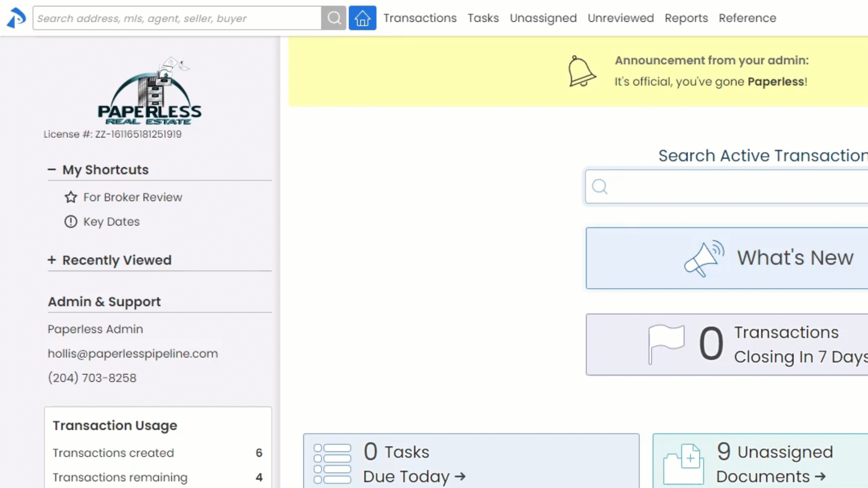This screenshot has height=488, width=868.
Task: Open the Transactions menu
Action: click(x=420, y=18)
